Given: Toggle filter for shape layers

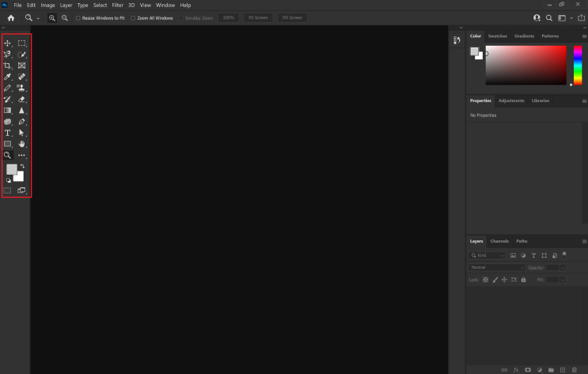Looking at the screenshot, I should point(544,255).
